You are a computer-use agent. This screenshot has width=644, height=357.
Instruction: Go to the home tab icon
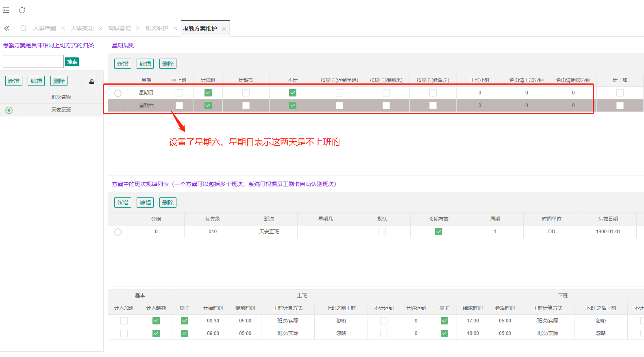pos(23,28)
